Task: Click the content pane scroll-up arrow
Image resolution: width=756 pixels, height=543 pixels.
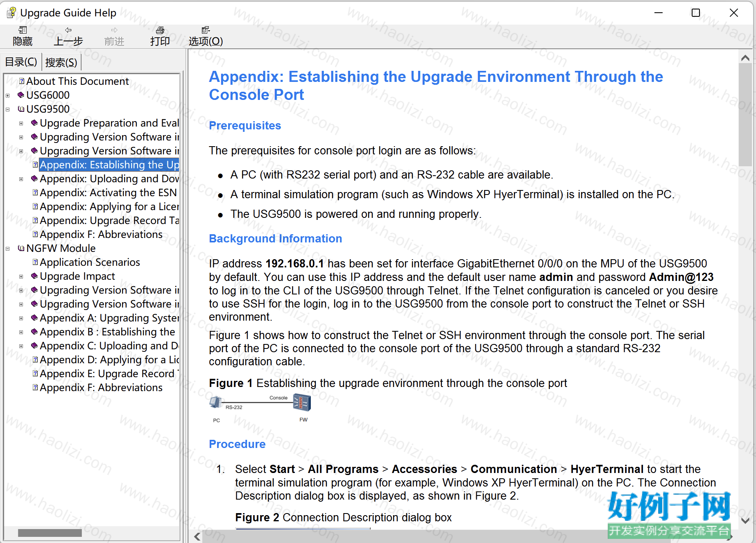Action: point(745,58)
